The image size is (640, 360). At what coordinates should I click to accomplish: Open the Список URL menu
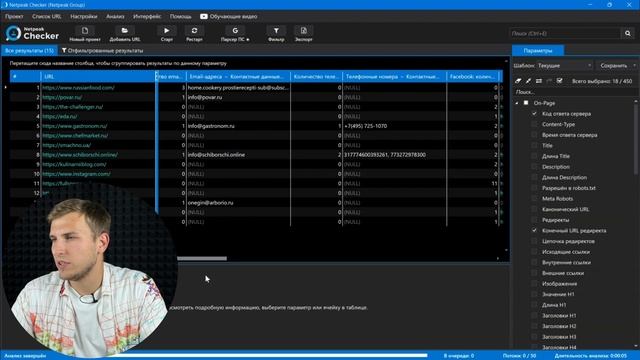point(47,16)
